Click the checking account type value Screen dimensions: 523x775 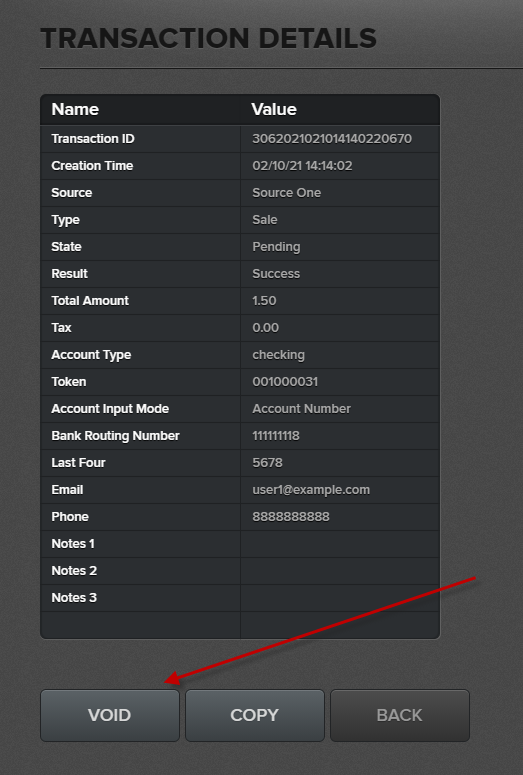click(x=278, y=355)
